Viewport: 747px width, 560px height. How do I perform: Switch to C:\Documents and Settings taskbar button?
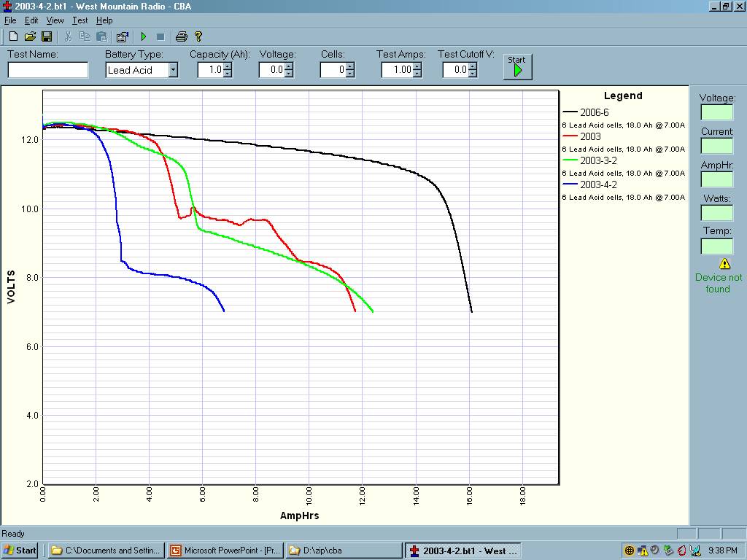coord(107,551)
